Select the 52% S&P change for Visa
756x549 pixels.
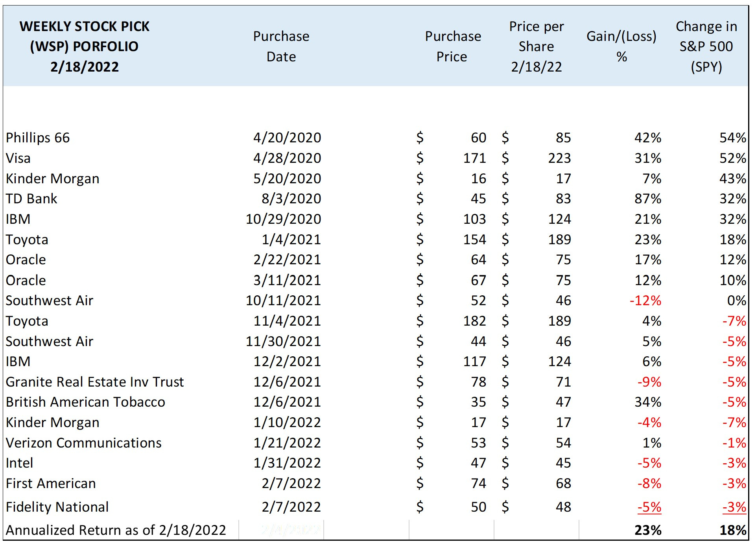pos(733,158)
